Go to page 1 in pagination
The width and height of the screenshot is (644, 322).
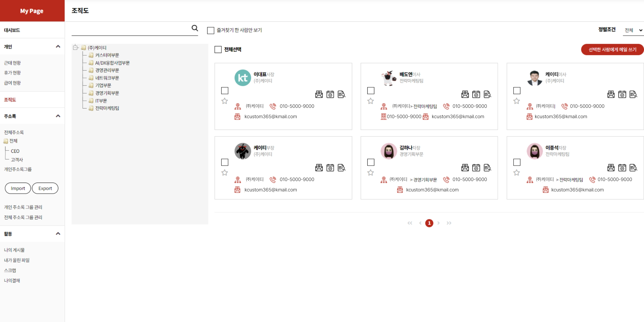429,223
